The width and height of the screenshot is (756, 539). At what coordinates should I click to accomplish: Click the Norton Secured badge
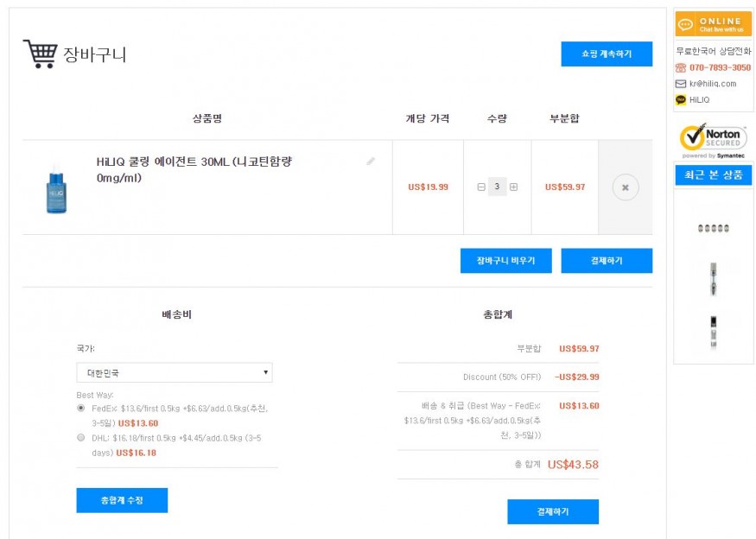[713, 141]
